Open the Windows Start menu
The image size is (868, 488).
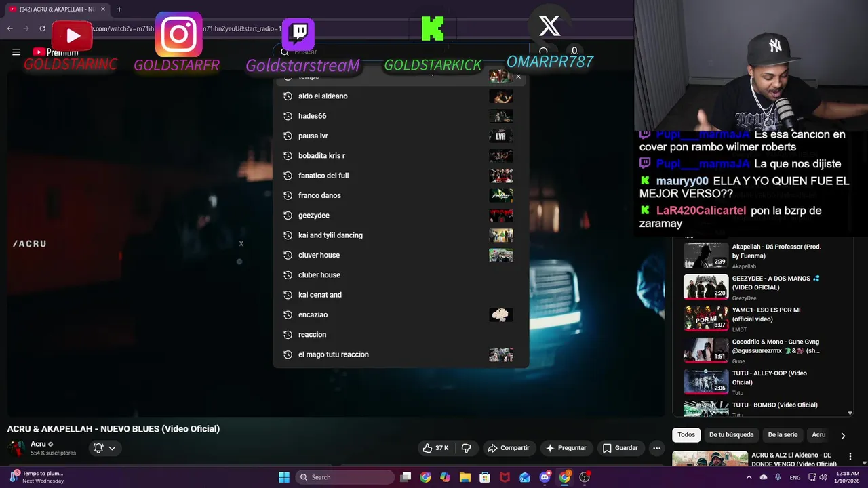tap(284, 477)
